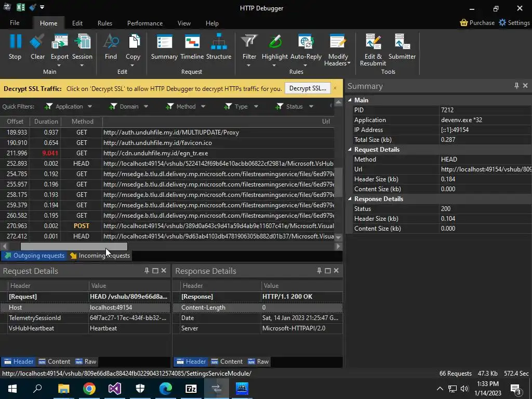Pin the Summary panel

pos(516,86)
